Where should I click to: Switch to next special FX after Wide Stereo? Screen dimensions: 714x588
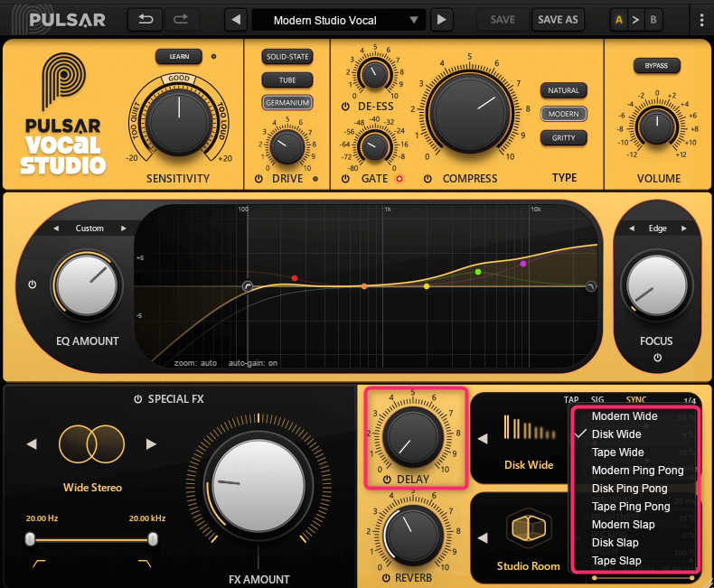tap(151, 444)
